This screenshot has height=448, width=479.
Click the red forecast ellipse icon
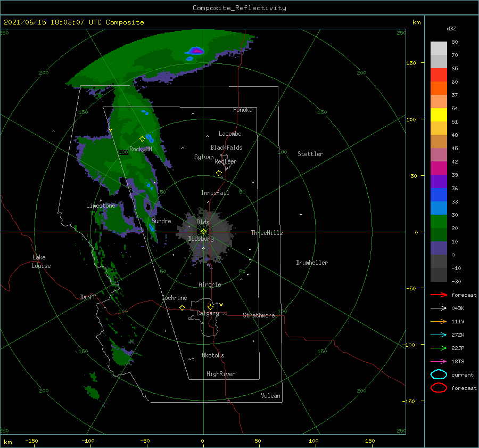coord(439,388)
